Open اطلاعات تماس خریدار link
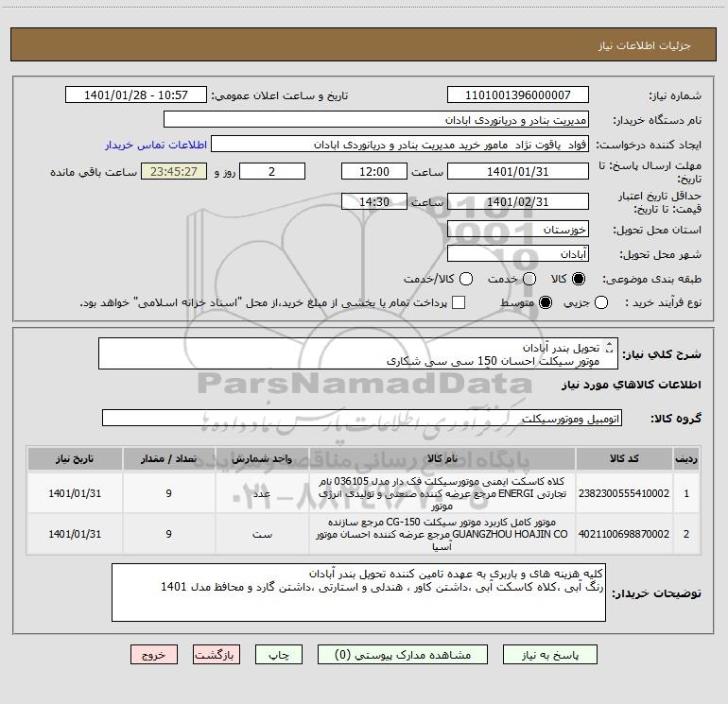The image size is (728, 704). point(156,145)
